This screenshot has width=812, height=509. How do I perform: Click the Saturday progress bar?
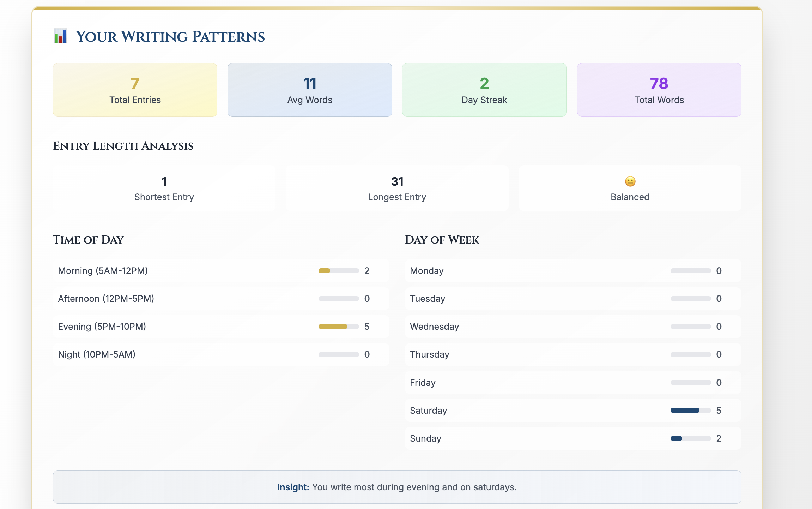690,410
